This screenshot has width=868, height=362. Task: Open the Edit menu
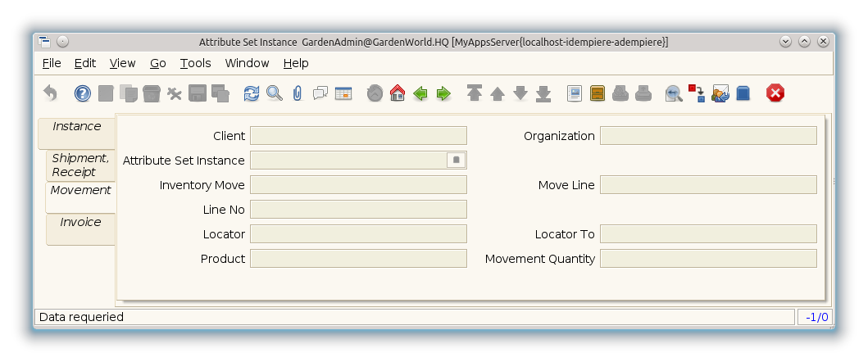tap(85, 63)
